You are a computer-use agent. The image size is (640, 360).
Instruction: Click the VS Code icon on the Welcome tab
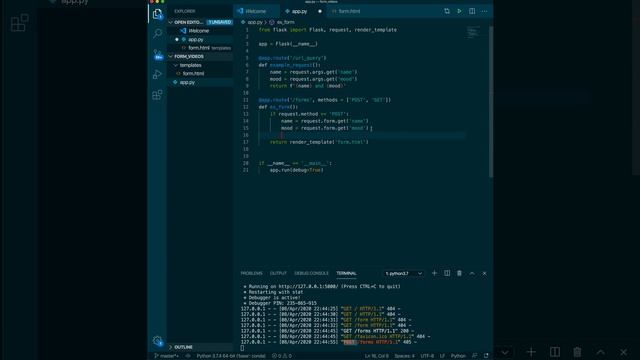coord(240,11)
